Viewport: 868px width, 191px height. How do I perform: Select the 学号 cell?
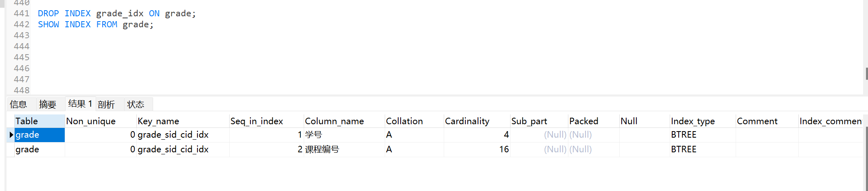coord(313,135)
